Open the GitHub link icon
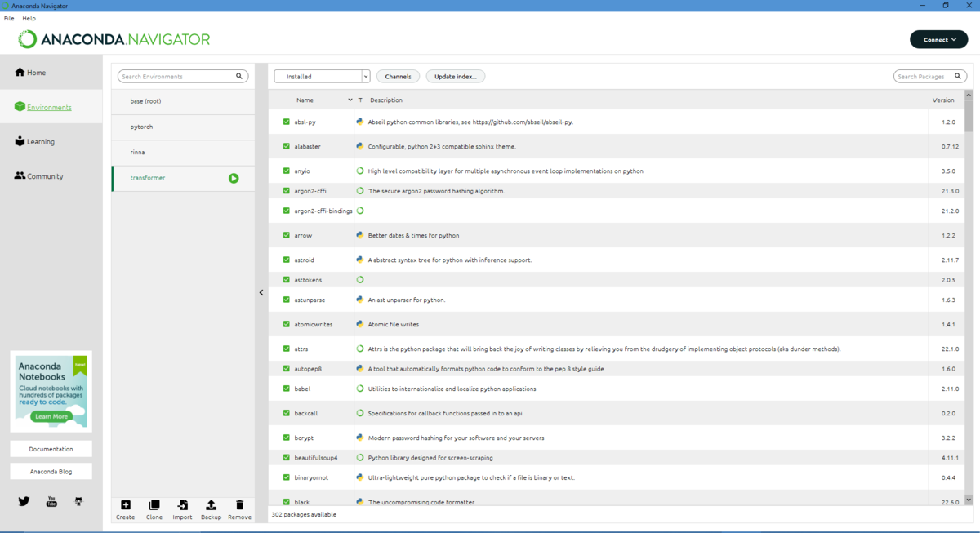The height and width of the screenshot is (533, 980). point(78,501)
